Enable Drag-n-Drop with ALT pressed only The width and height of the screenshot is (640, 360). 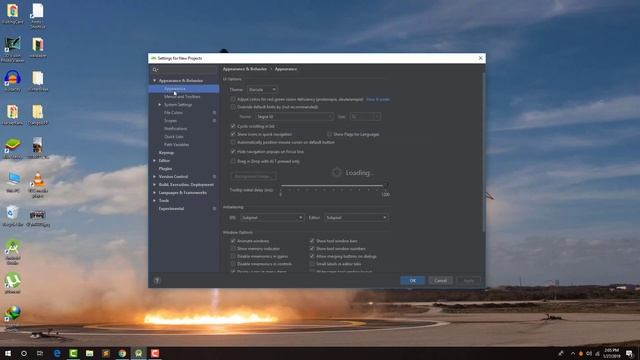pyautogui.click(x=233, y=161)
